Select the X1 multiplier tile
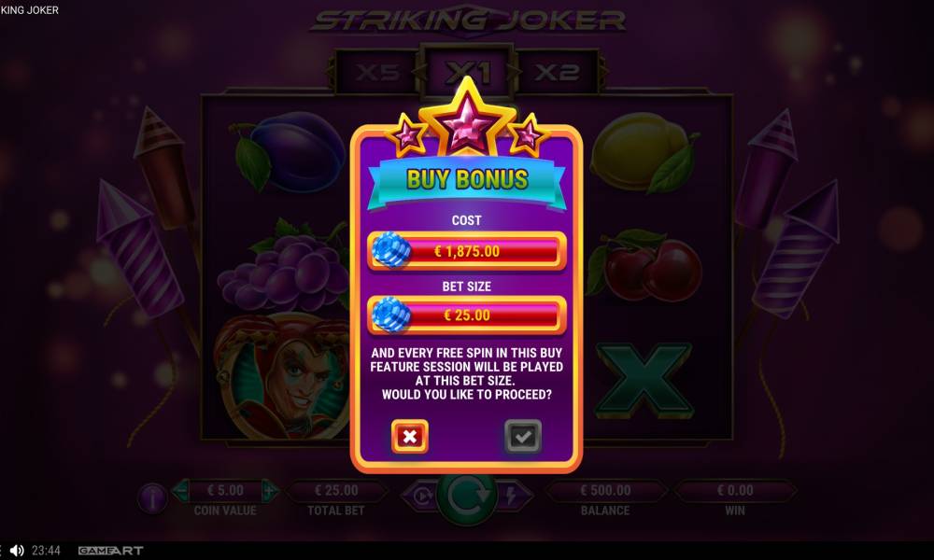The height and width of the screenshot is (560, 934). tap(467, 71)
